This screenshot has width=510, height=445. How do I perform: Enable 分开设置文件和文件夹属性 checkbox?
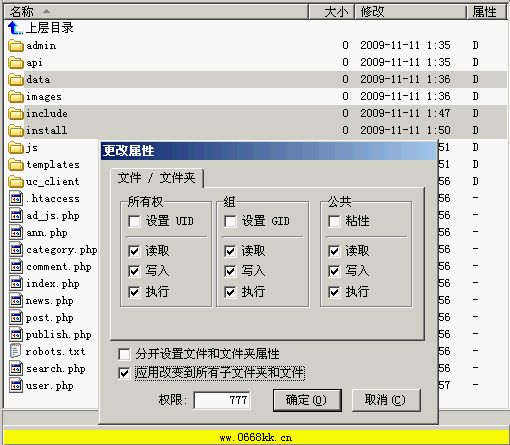(x=124, y=354)
